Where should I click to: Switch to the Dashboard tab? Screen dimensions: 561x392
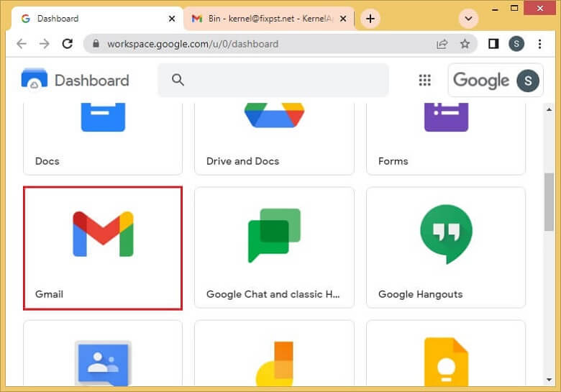tap(97, 19)
